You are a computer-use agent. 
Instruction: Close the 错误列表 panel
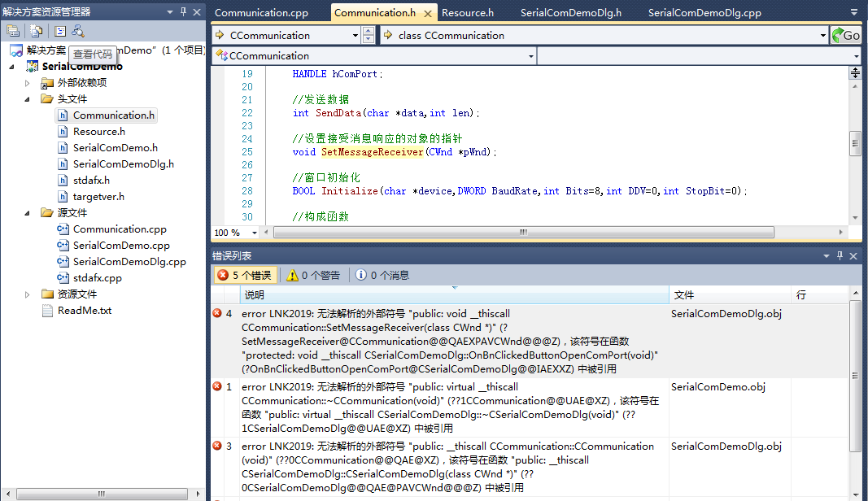[x=853, y=255]
